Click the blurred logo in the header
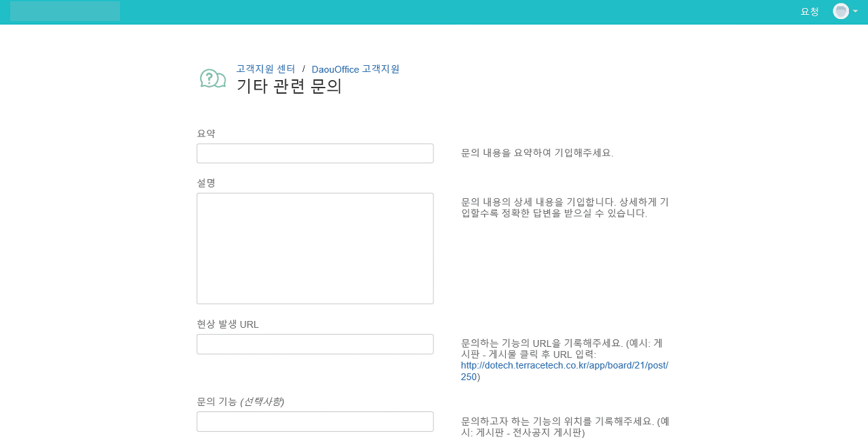This screenshot has height=446, width=868. pyautogui.click(x=65, y=11)
